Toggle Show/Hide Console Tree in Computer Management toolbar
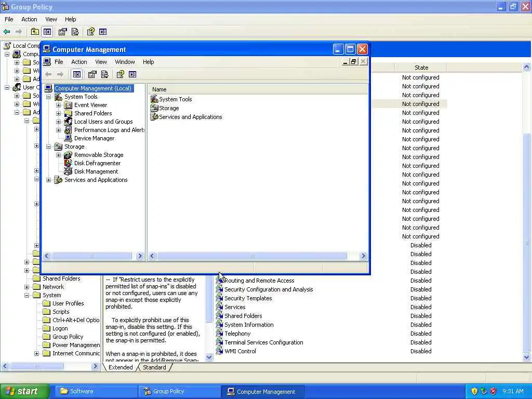The image size is (532, 399). point(77,74)
